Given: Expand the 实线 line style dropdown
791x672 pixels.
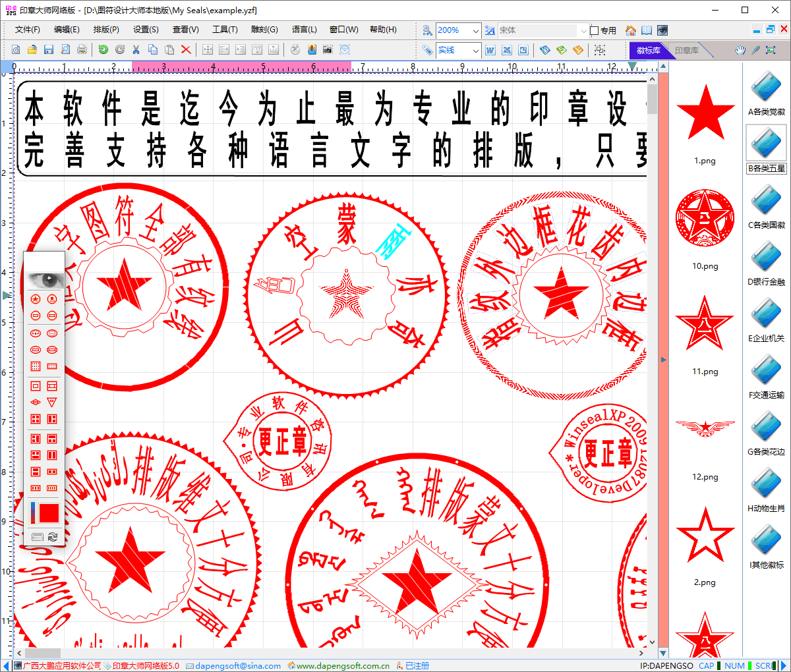Looking at the screenshot, I should [x=475, y=50].
